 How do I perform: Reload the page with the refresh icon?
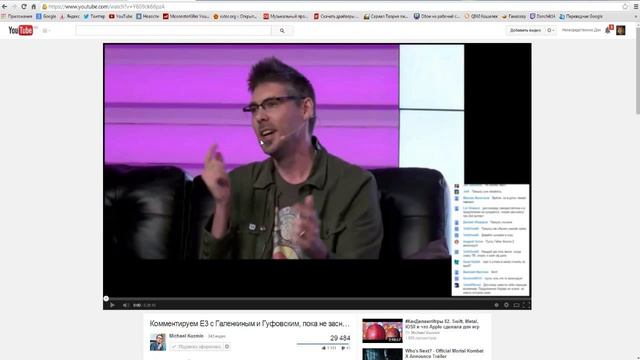click(x=24, y=7)
